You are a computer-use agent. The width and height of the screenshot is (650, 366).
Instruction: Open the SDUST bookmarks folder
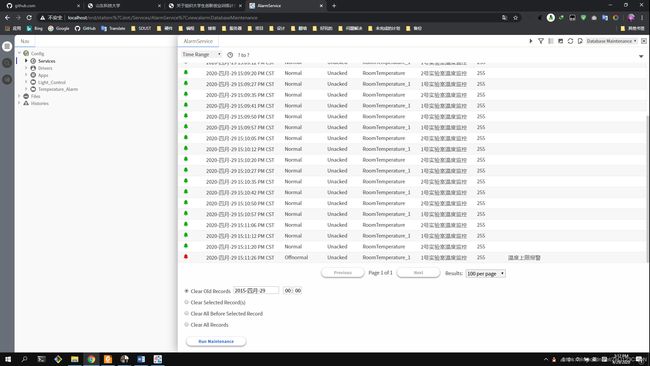click(x=141, y=29)
